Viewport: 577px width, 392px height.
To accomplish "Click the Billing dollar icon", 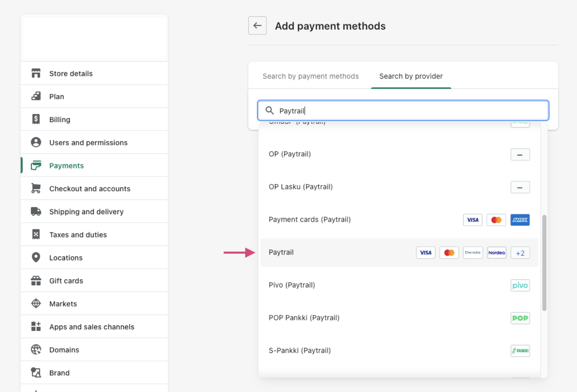I will click(x=36, y=119).
